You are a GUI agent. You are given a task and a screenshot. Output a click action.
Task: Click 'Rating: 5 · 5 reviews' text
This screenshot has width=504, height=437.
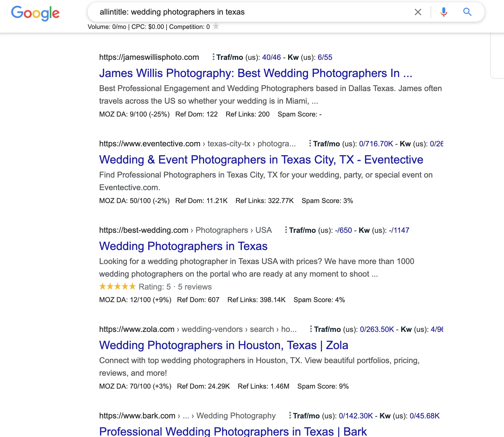click(x=175, y=287)
